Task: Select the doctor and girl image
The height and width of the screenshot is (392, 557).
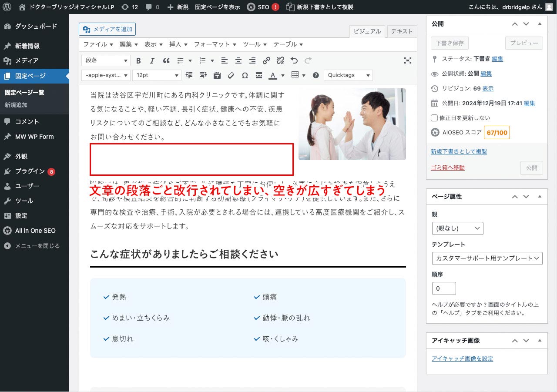Action: tap(352, 124)
